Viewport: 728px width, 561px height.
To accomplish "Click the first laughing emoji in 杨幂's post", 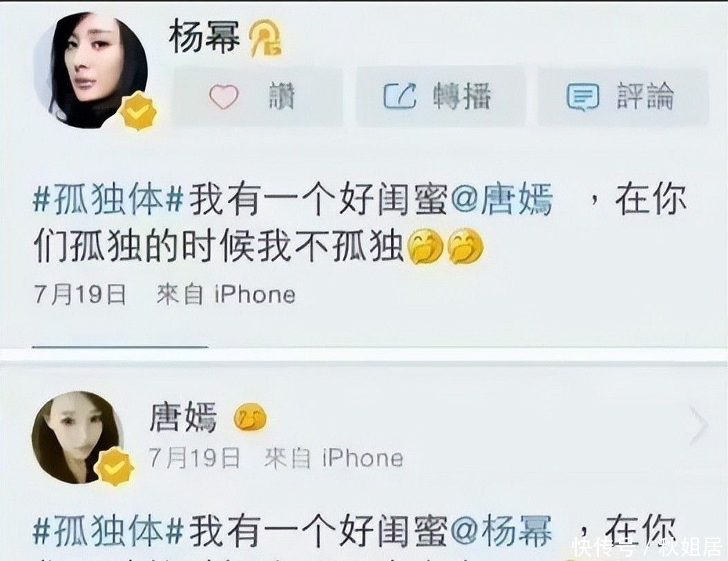I will [425, 246].
